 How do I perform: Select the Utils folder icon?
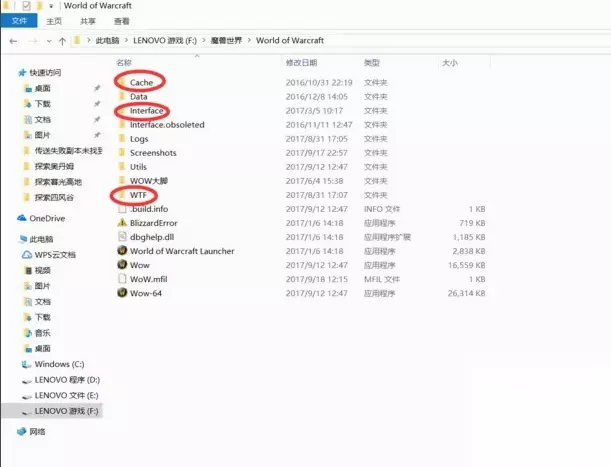(x=122, y=166)
